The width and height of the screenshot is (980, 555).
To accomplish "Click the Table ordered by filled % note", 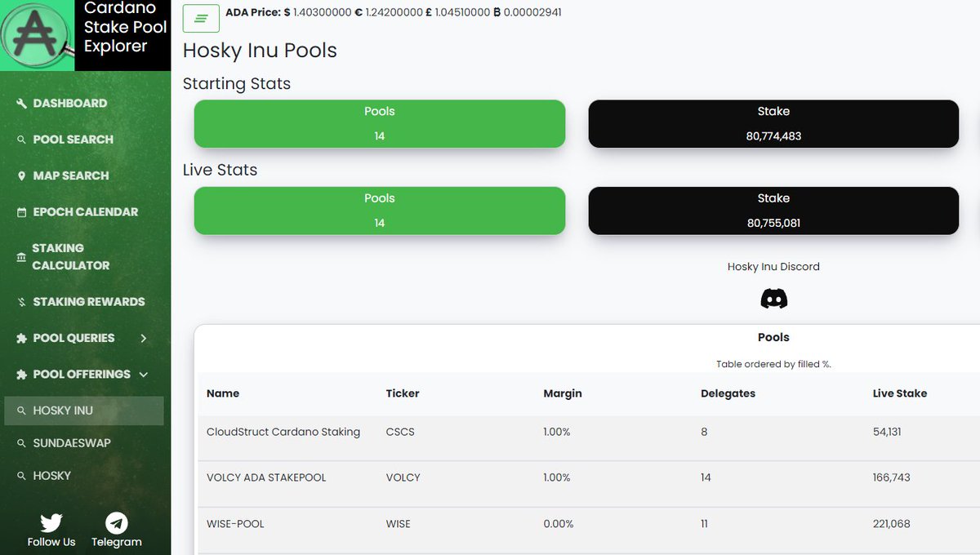I will [773, 364].
